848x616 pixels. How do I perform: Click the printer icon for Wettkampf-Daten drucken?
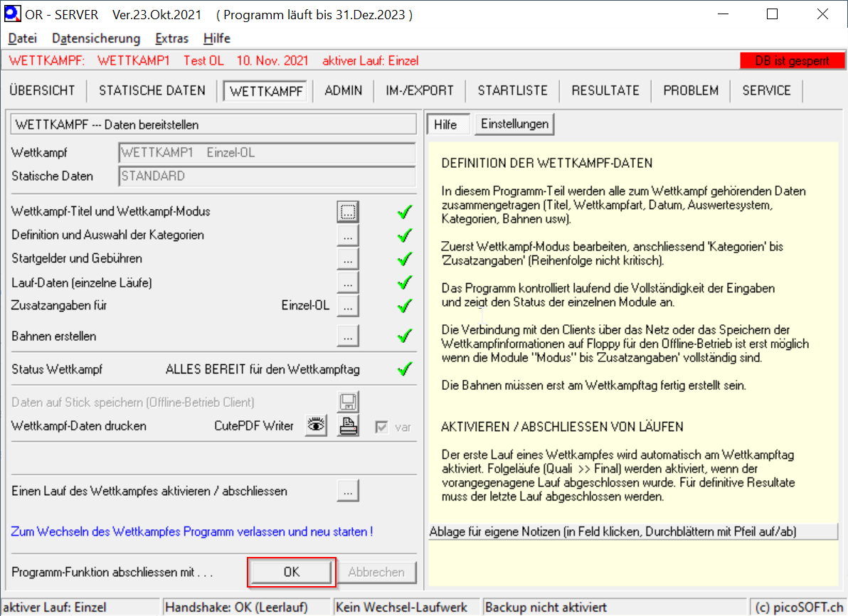(348, 426)
